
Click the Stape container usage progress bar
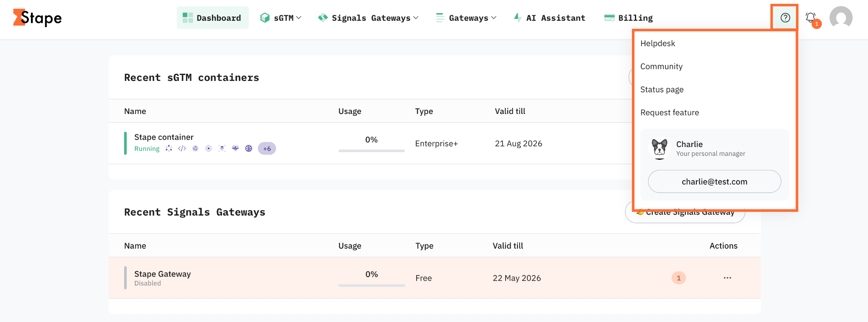click(371, 151)
